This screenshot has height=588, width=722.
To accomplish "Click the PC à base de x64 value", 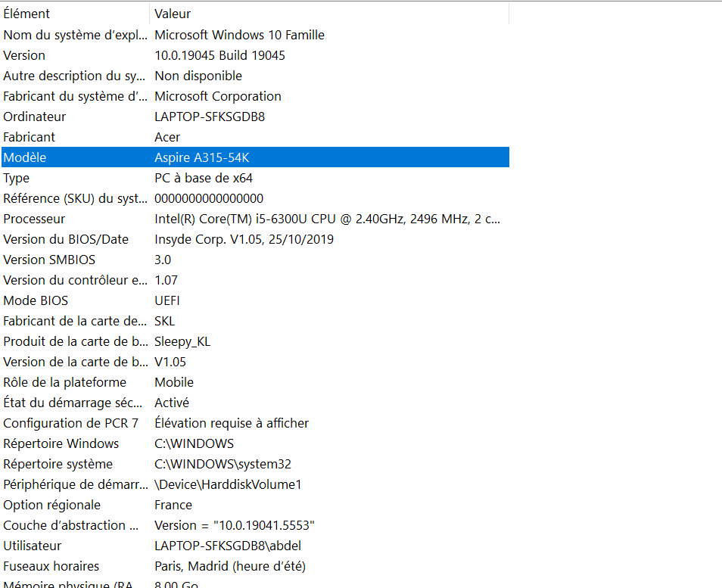I will 204,178.
